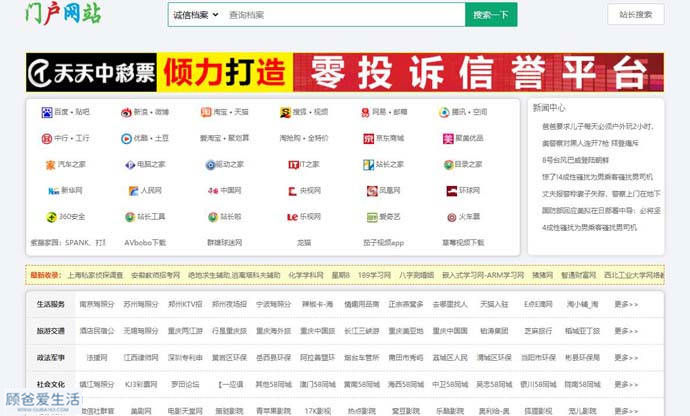Click 化学学科网 in the latest listings bar
Viewport: 690px width, 416px height.
[306, 275]
